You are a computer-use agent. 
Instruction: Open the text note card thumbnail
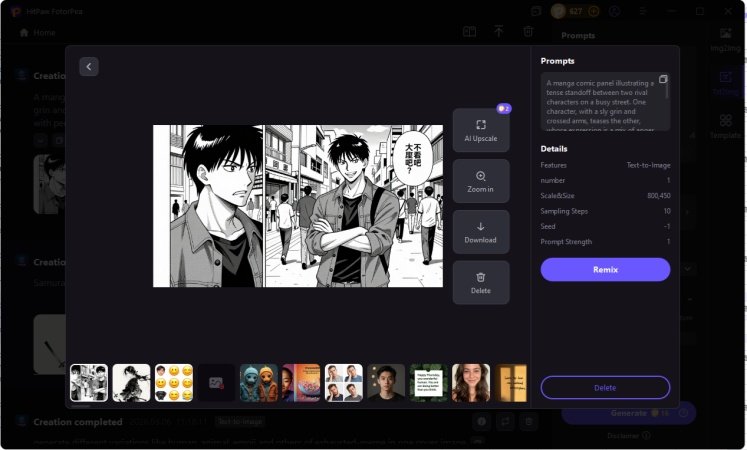(428, 383)
